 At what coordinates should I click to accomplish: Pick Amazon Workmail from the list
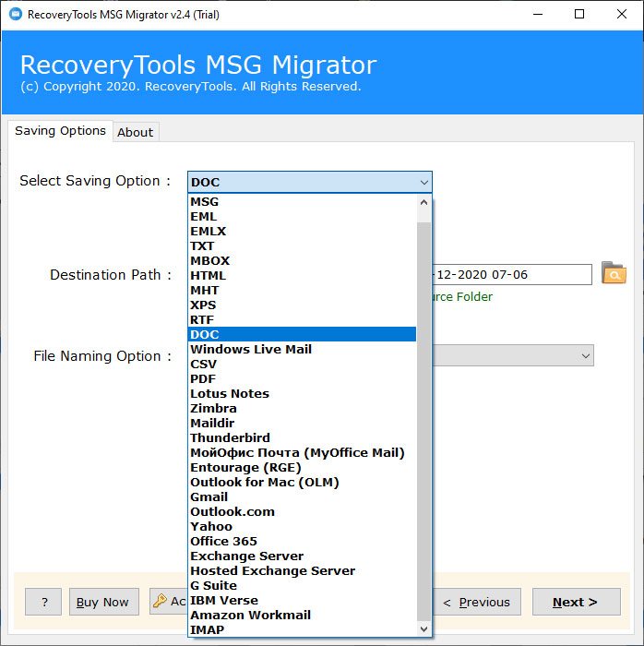coord(302,616)
